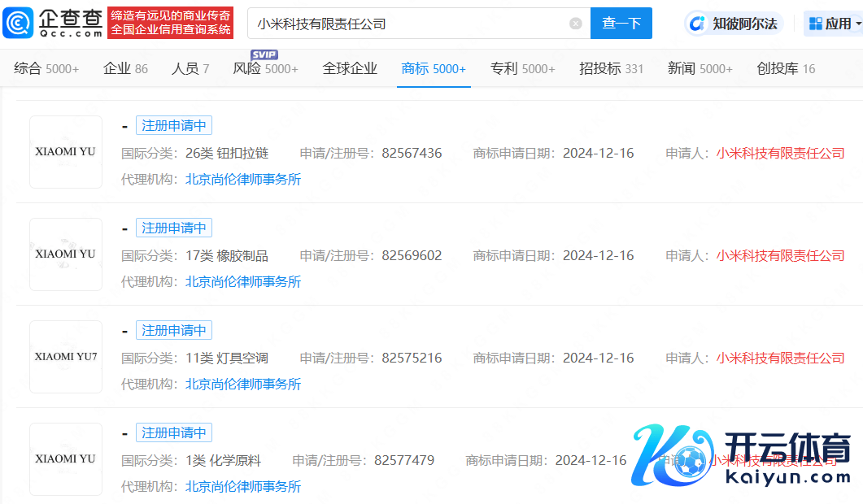Open the 人员 tab
The image size is (863, 504).
(190, 69)
